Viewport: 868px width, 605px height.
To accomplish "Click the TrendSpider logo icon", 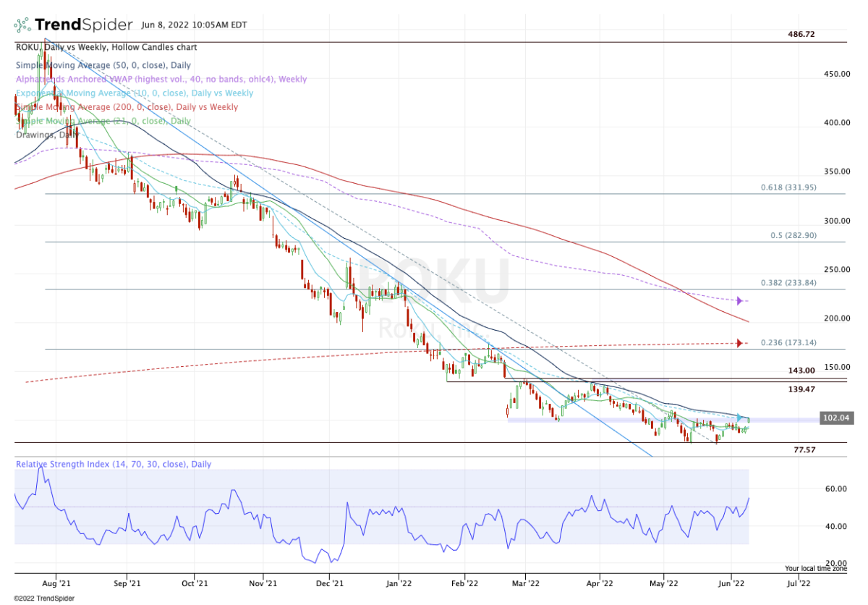I will pyautogui.click(x=23, y=25).
